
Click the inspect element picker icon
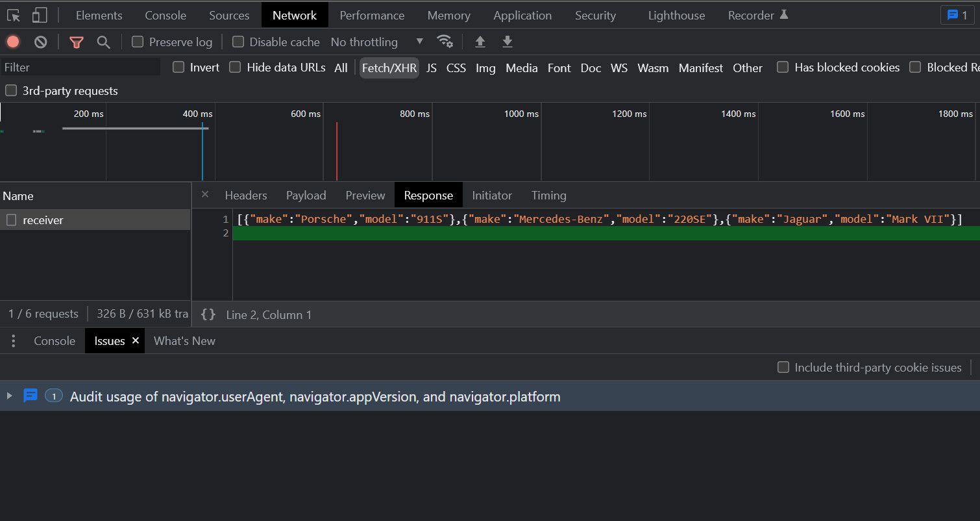(14, 15)
